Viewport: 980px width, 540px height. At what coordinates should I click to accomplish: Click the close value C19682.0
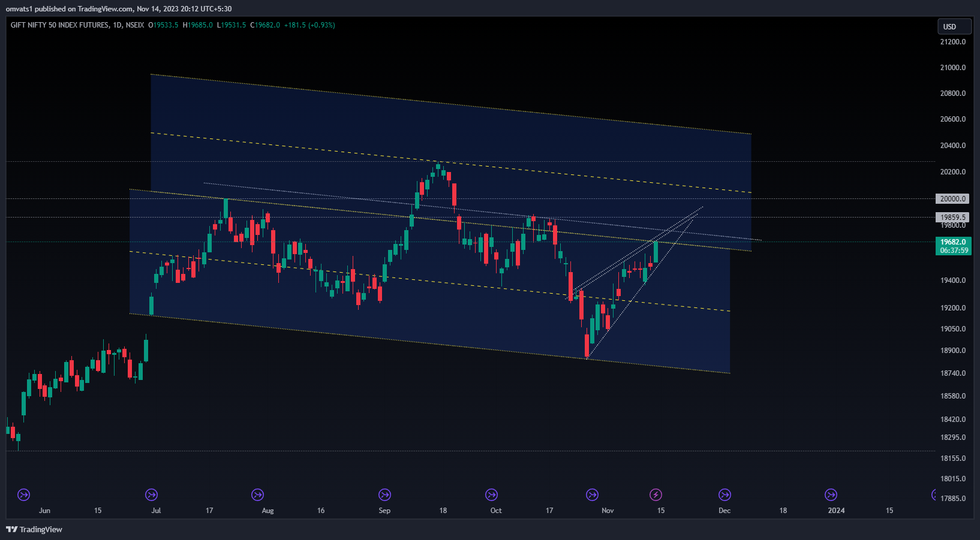[264, 25]
